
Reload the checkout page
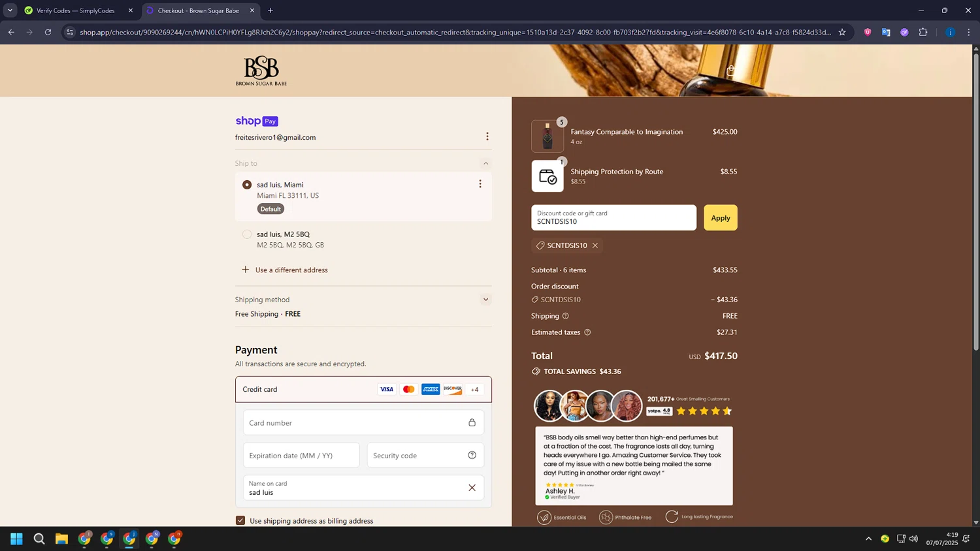click(x=48, y=32)
